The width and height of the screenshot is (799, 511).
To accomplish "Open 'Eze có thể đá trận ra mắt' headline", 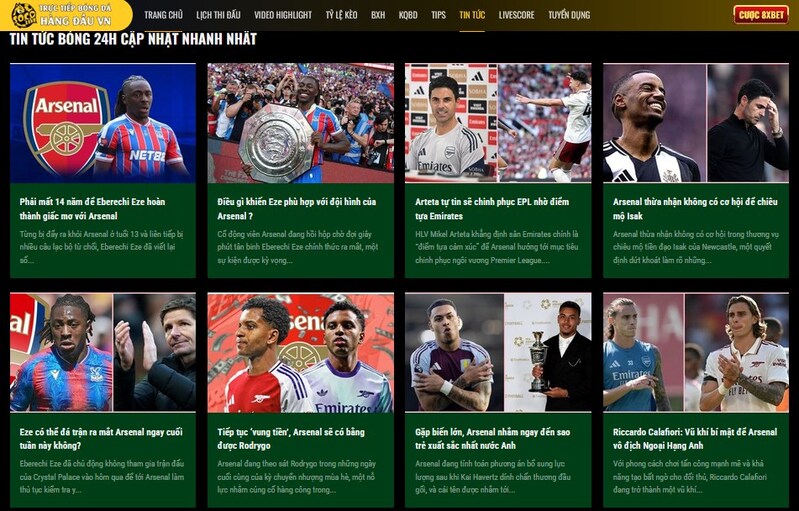I will 101,438.
